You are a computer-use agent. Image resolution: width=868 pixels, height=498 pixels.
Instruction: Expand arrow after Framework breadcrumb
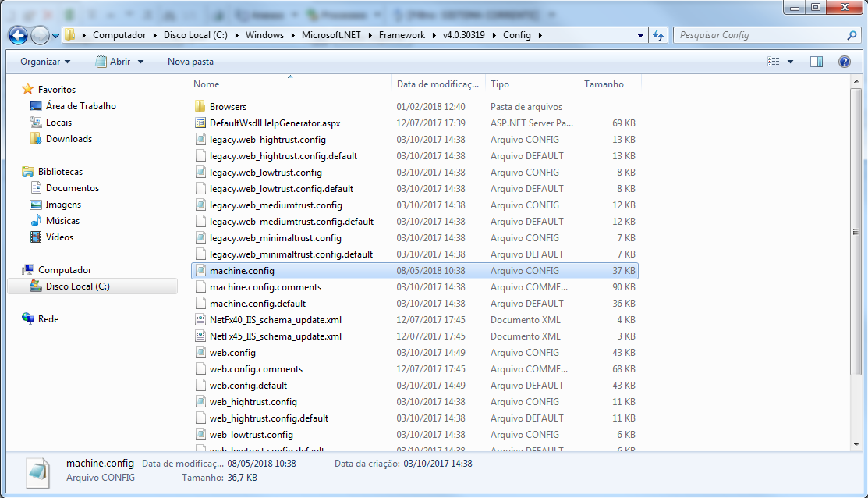(x=433, y=35)
